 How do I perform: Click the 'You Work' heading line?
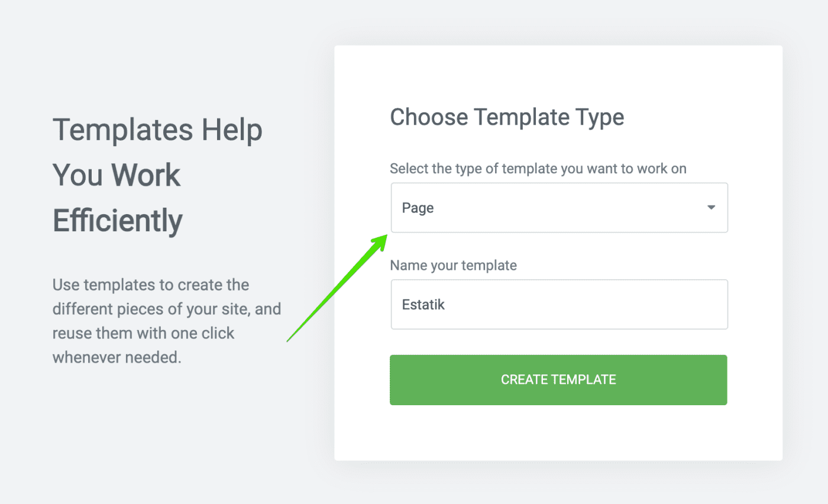coord(117,175)
